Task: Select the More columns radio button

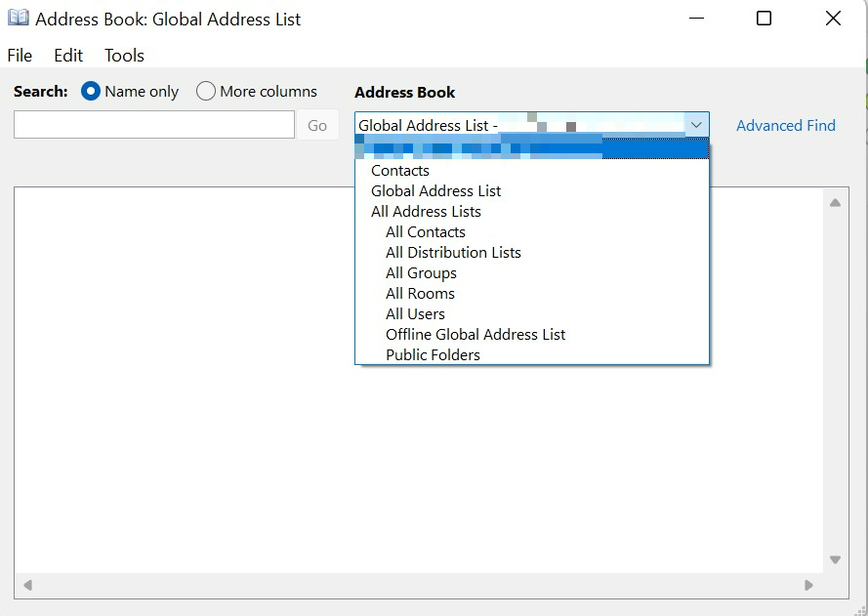Action: pos(206,91)
